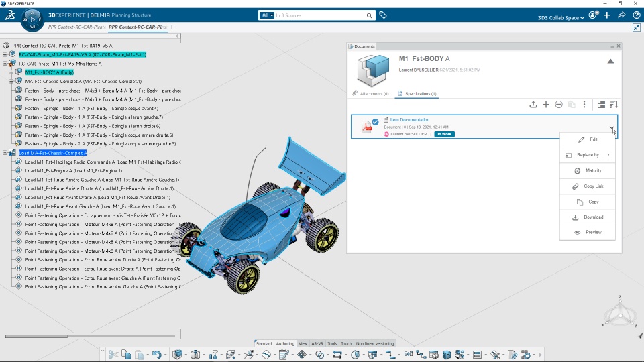The image size is (644, 362).
Task: Expand the MA-Fst-Chassis-Complet A node
Action: pos(11,81)
